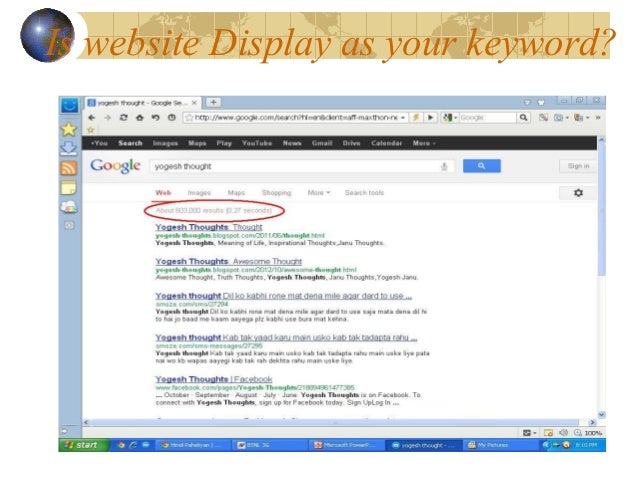
Task: Click the History clock icon
Action: (172, 118)
